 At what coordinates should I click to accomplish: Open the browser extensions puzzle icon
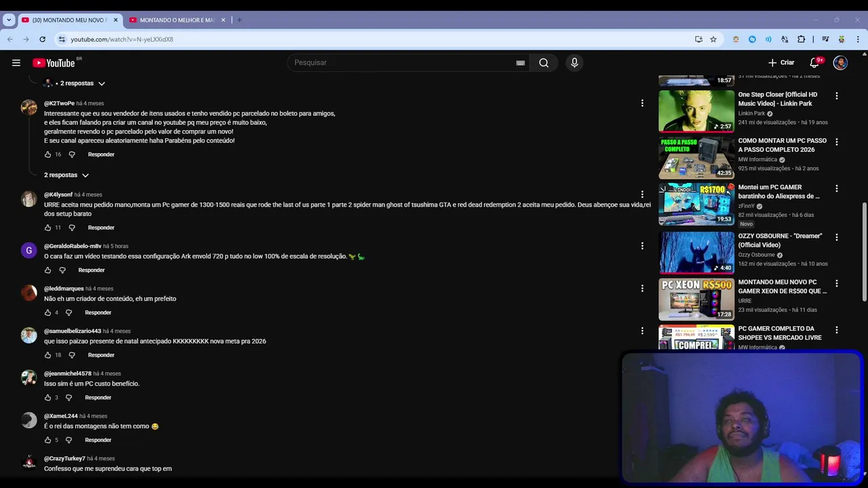(801, 39)
